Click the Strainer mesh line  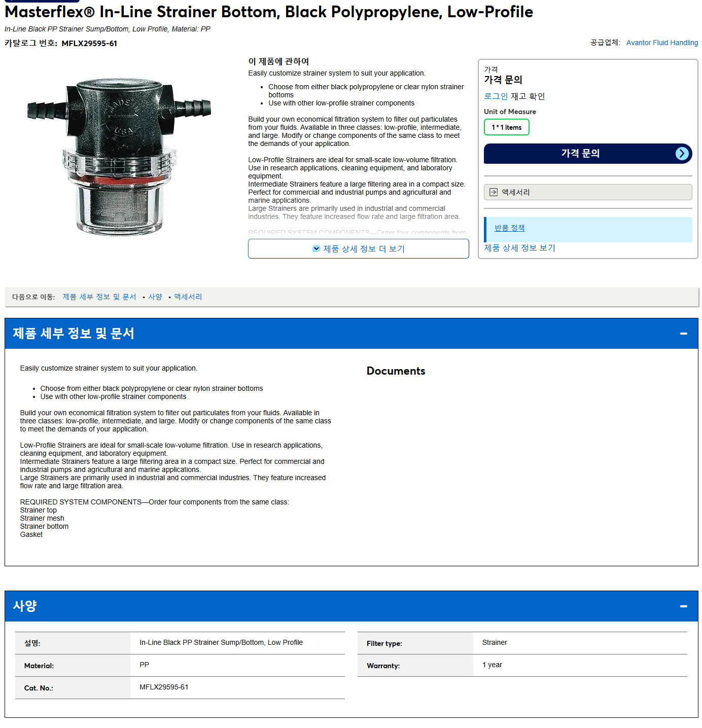pyautogui.click(x=42, y=518)
